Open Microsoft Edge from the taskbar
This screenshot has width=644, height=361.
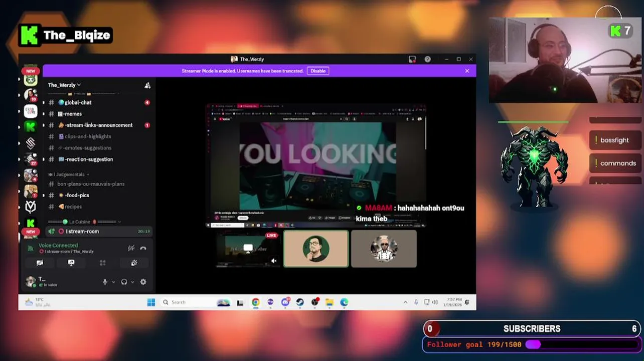point(344,302)
